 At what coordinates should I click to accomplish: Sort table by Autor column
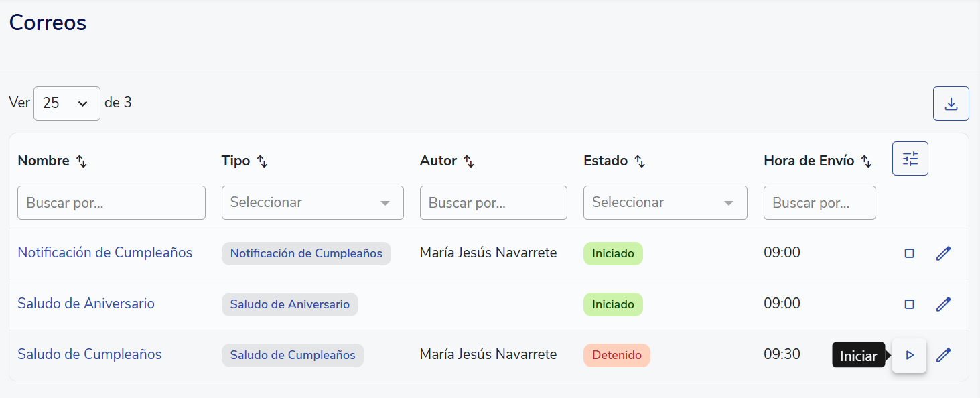coord(469,161)
